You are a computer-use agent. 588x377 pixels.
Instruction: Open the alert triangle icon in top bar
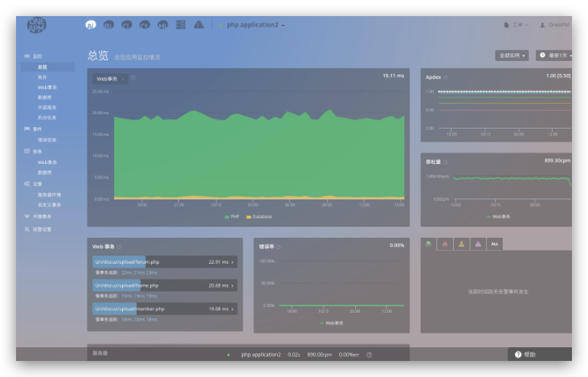198,25
